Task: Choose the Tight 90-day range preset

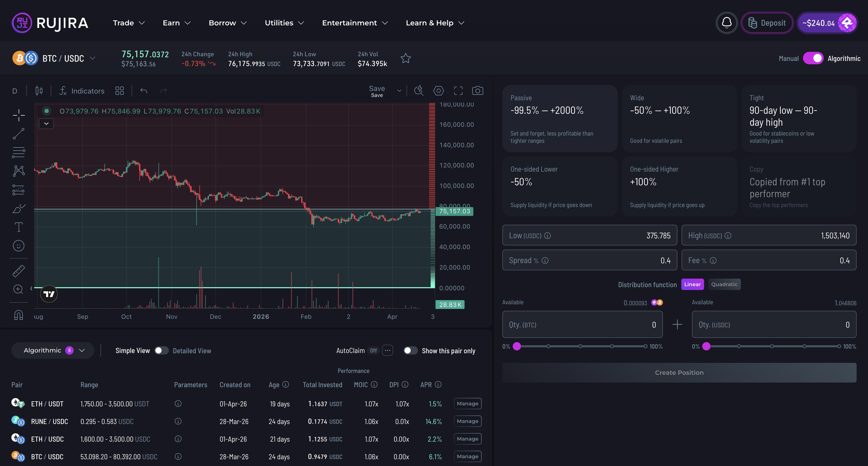Action: pyautogui.click(x=799, y=119)
